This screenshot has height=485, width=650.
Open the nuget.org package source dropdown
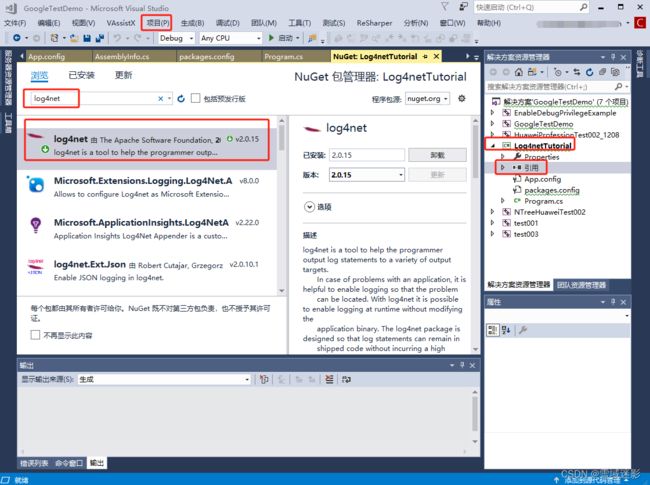[x=427, y=99]
